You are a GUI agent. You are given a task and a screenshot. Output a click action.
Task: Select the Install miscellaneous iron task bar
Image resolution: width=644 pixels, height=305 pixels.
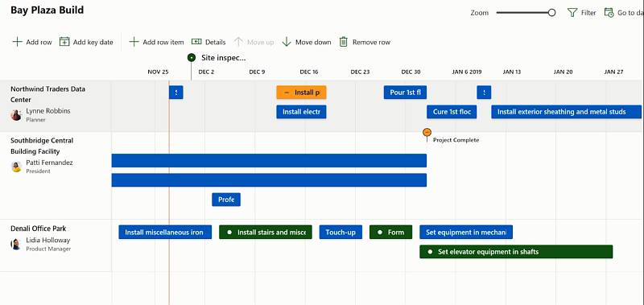(x=165, y=232)
